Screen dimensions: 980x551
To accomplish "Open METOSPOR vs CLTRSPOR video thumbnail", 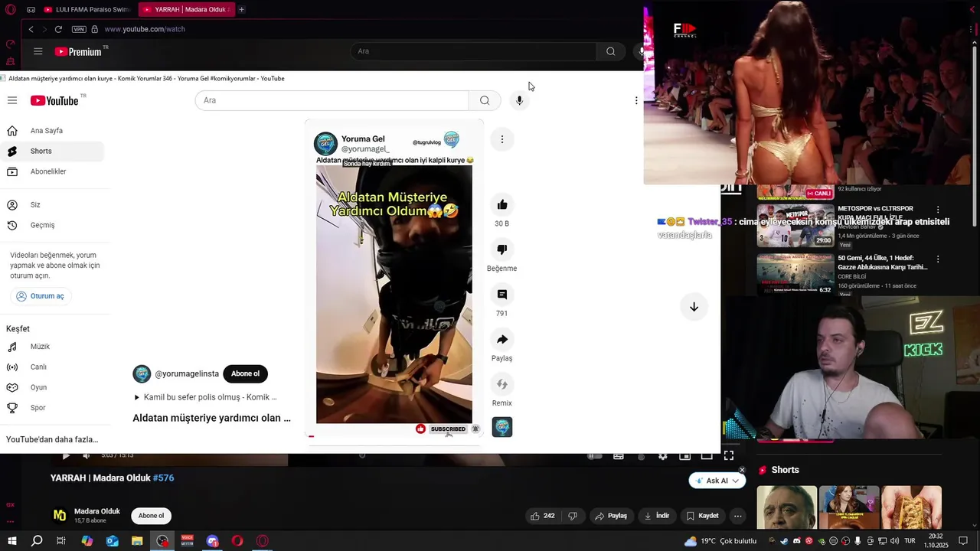I will (x=795, y=225).
